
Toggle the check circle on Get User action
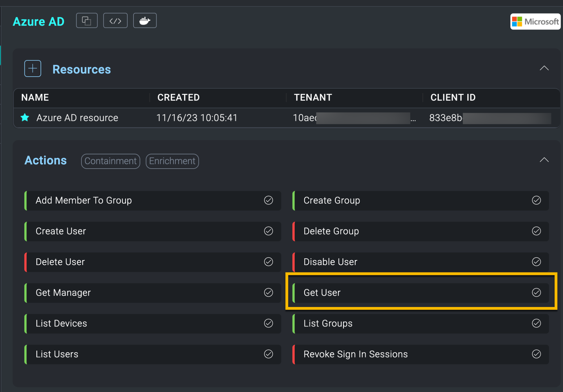click(x=536, y=293)
